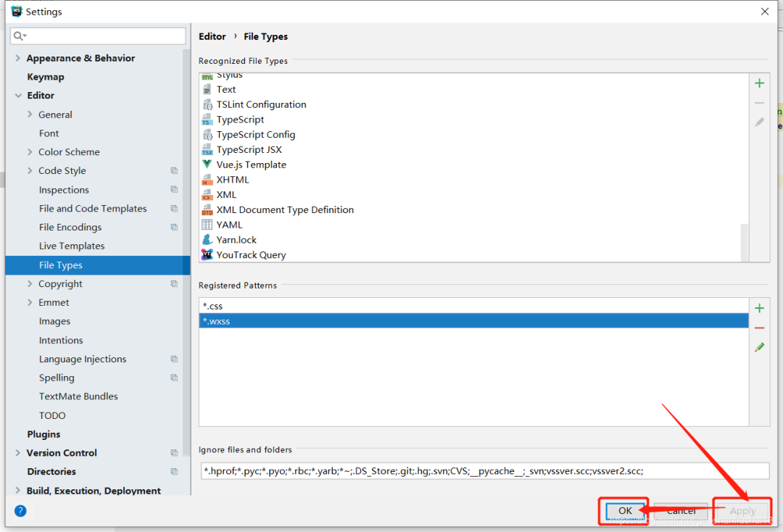Image resolution: width=783 pixels, height=532 pixels.
Task: Click the XHTML file type icon
Action: pyautogui.click(x=207, y=180)
